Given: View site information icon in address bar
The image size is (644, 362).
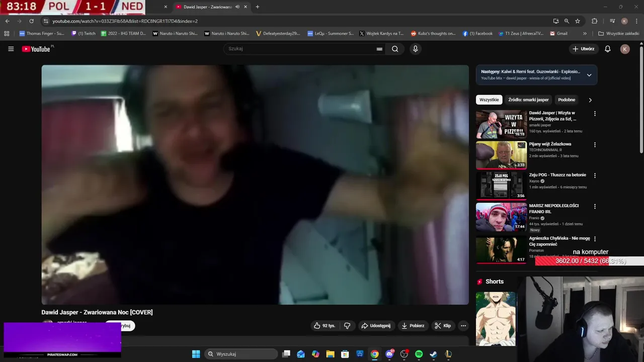Looking at the screenshot, I should (x=46, y=21).
